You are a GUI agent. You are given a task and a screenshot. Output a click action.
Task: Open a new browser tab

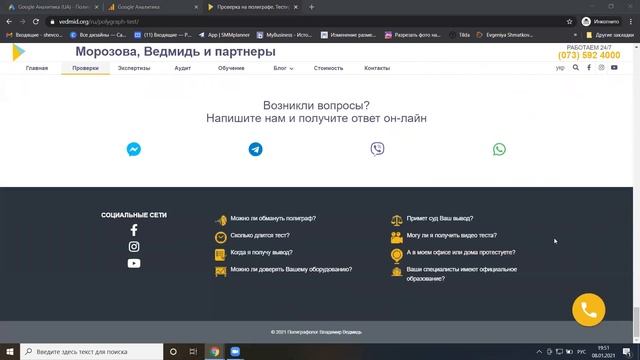(x=311, y=7)
